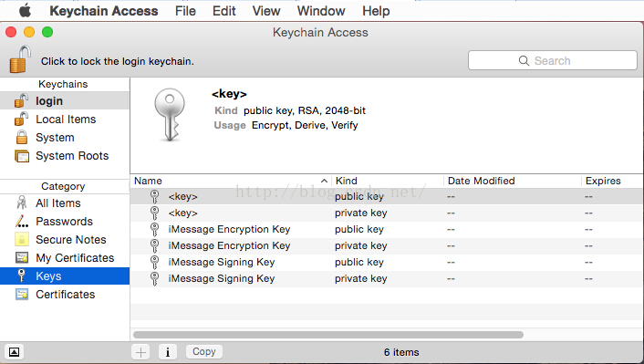Image resolution: width=644 pixels, height=364 pixels.
Task: Click key icon of iMessage Encryption public key
Action: [x=154, y=230]
